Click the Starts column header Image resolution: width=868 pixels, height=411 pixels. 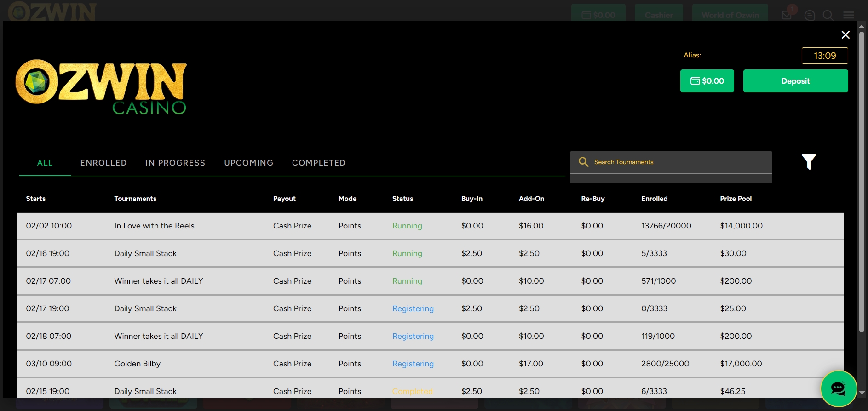36,199
